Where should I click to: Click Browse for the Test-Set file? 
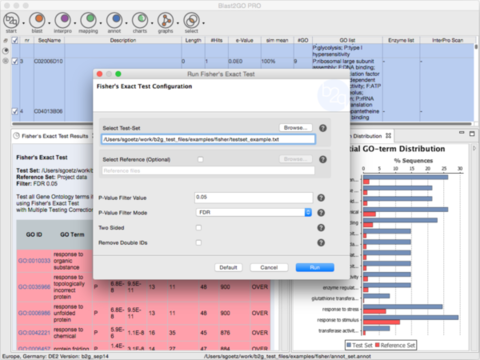click(296, 128)
